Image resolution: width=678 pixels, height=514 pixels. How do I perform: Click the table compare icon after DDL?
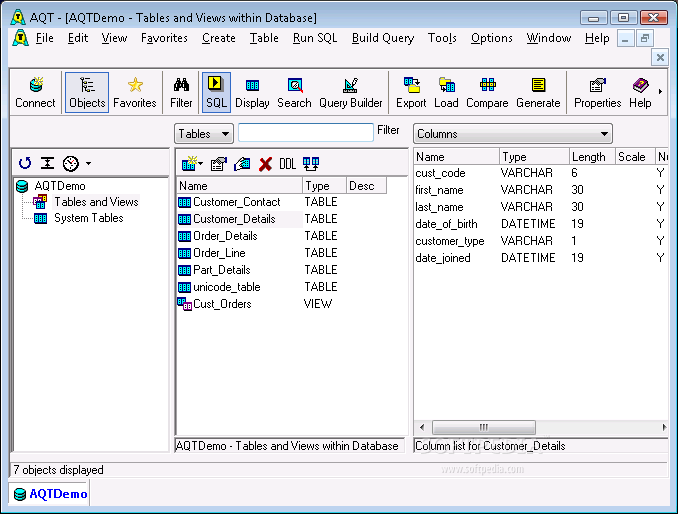[311, 164]
